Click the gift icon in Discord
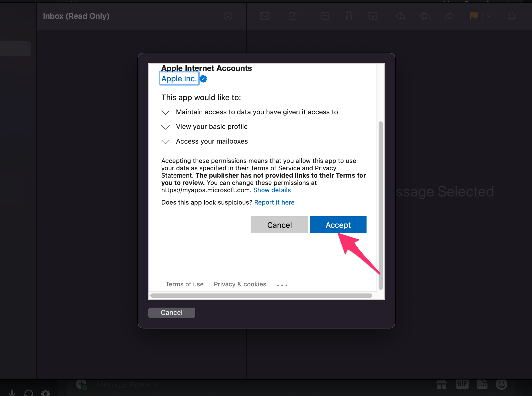The width and height of the screenshot is (532, 396). tap(441, 384)
